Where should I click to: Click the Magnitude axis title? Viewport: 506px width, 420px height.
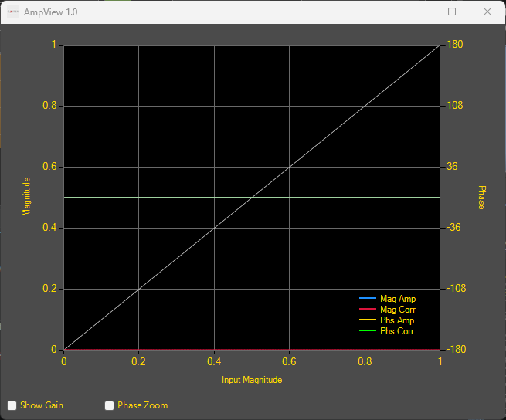click(x=26, y=196)
